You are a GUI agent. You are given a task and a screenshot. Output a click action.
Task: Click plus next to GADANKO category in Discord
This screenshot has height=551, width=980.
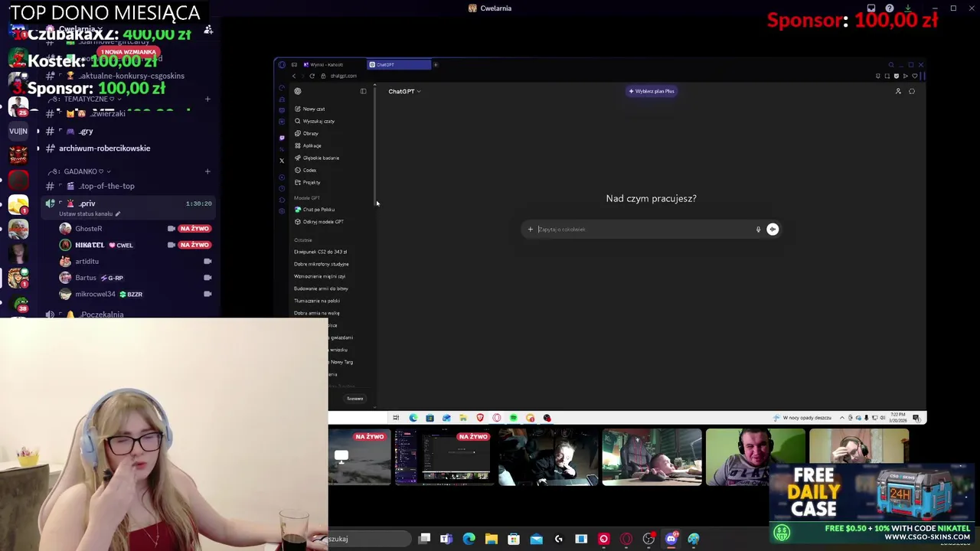[207, 171]
